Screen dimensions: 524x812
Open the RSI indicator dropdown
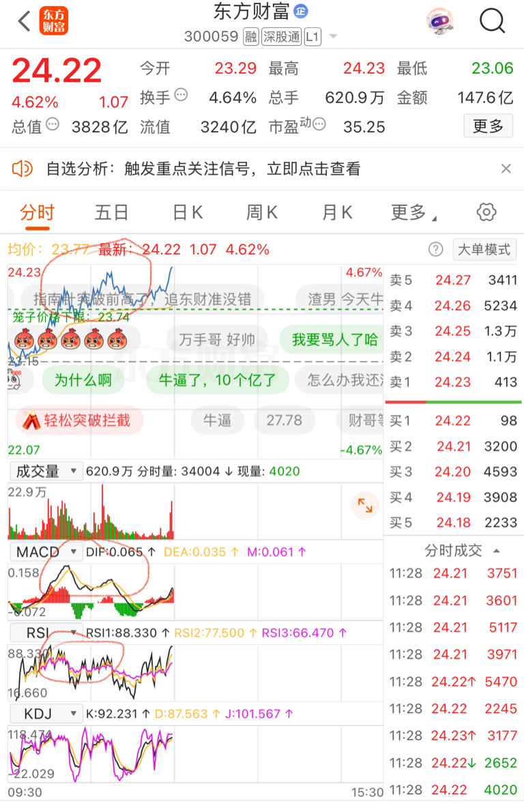coord(46,633)
